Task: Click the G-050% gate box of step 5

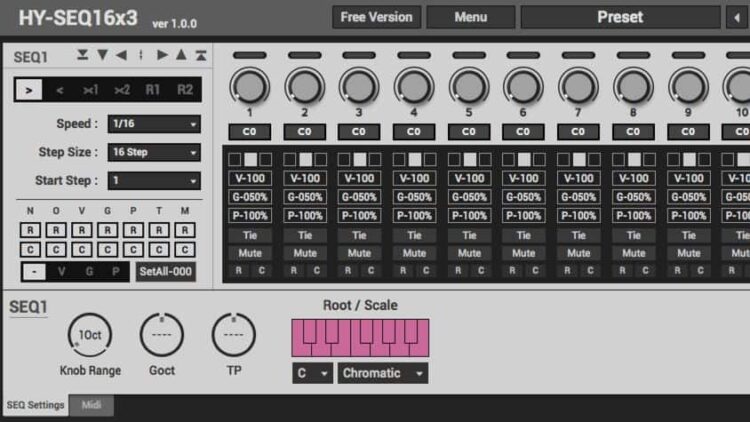Action: coord(469,197)
